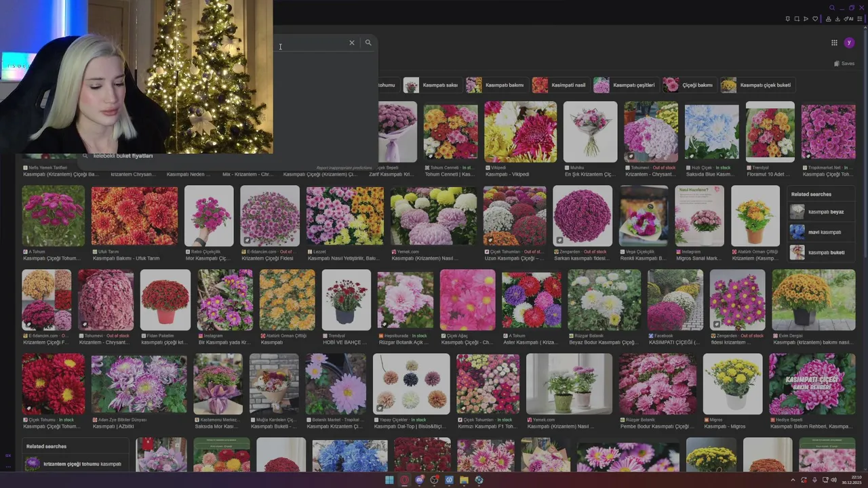Click the volume icon in system tray
This screenshot has height=488, width=868.
pos(834,480)
